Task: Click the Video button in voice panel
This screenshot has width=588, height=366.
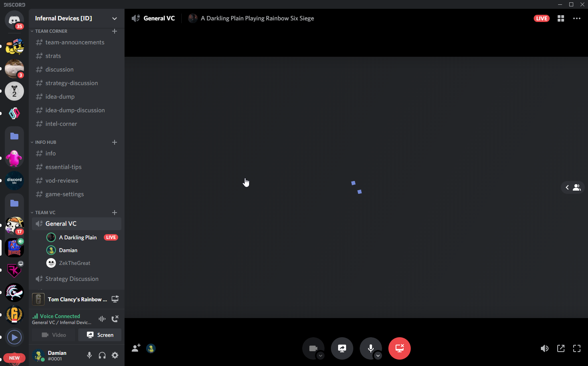Action: tap(54, 335)
